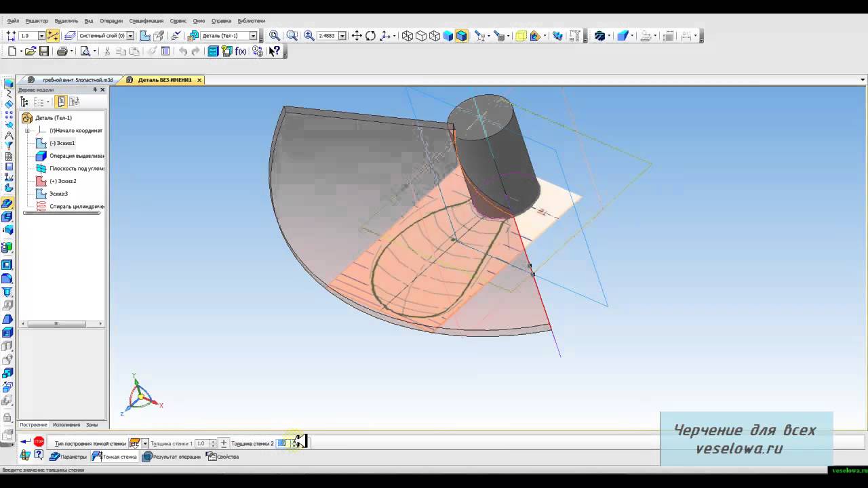Viewport: 868px width, 488px height.
Task: Open the Файл menu
Action: 13,21
